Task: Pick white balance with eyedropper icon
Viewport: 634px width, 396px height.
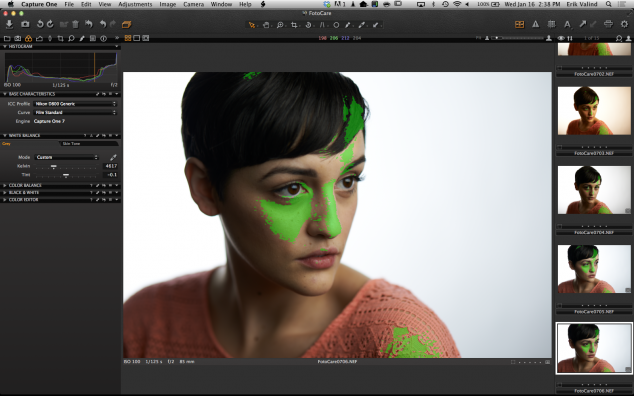Action: pos(113,157)
